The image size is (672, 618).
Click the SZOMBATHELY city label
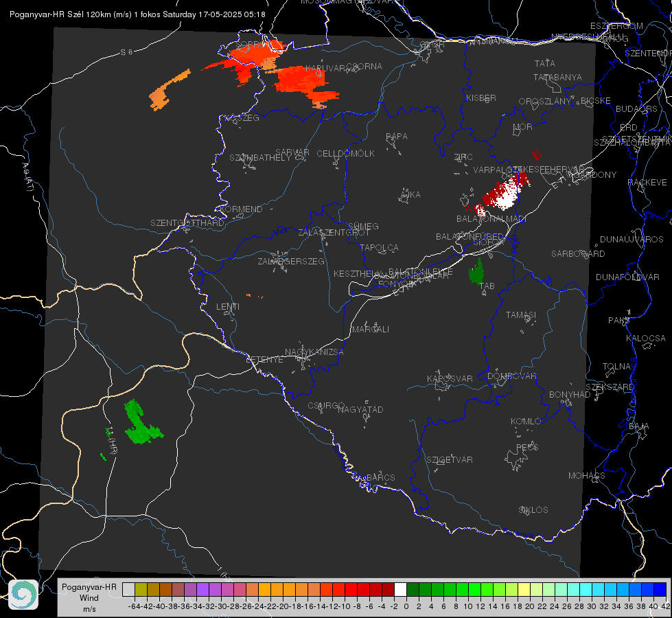[x=260, y=158]
